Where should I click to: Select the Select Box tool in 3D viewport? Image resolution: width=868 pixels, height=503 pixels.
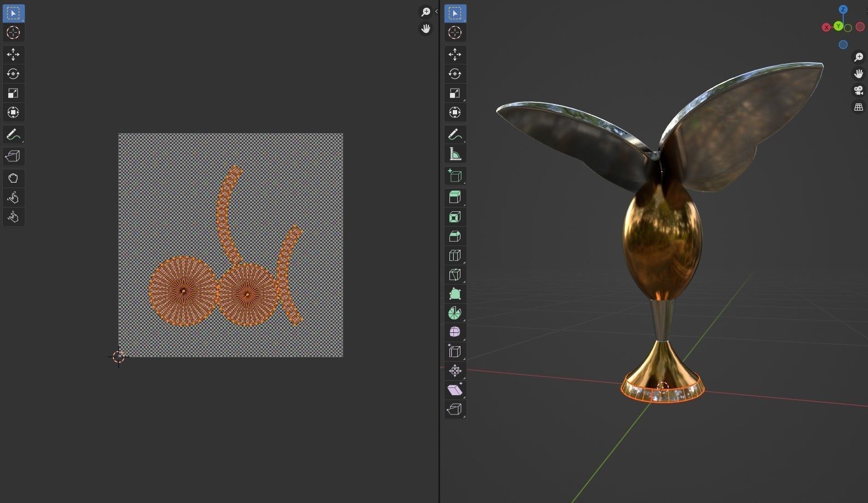coord(455,13)
